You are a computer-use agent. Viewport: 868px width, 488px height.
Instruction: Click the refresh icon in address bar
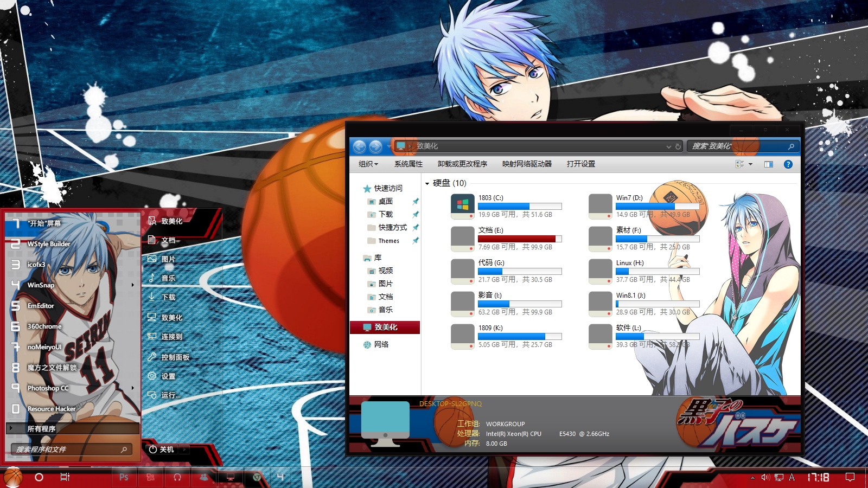pyautogui.click(x=678, y=146)
